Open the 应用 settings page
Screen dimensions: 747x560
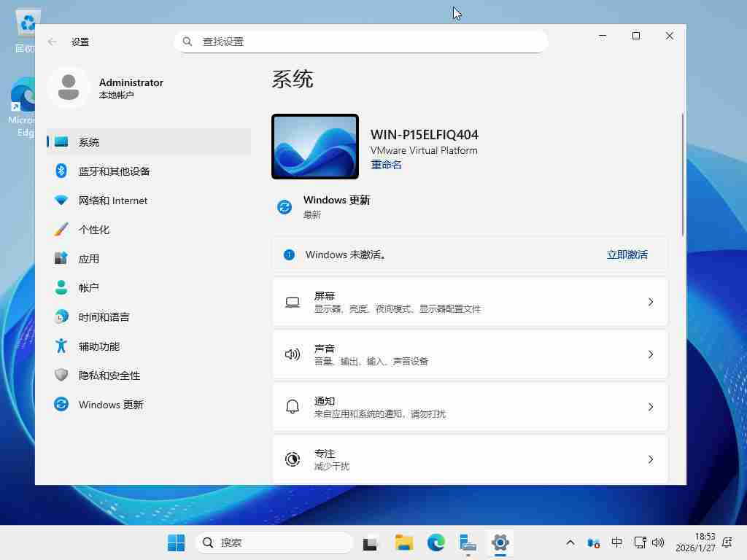[x=89, y=258]
